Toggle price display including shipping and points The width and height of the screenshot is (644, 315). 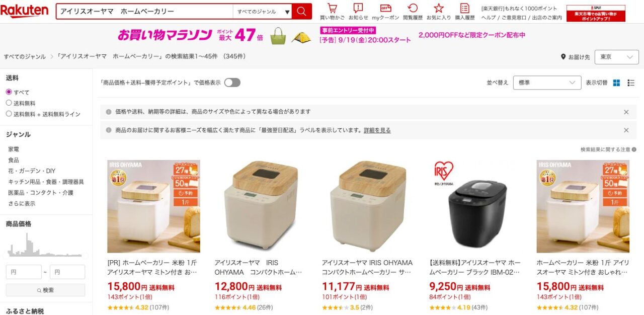point(232,83)
